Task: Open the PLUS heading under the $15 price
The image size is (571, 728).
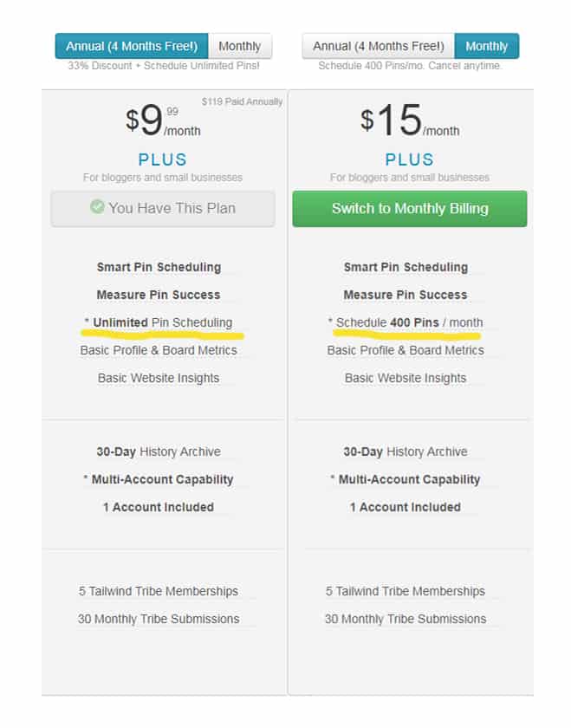Action: click(410, 159)
